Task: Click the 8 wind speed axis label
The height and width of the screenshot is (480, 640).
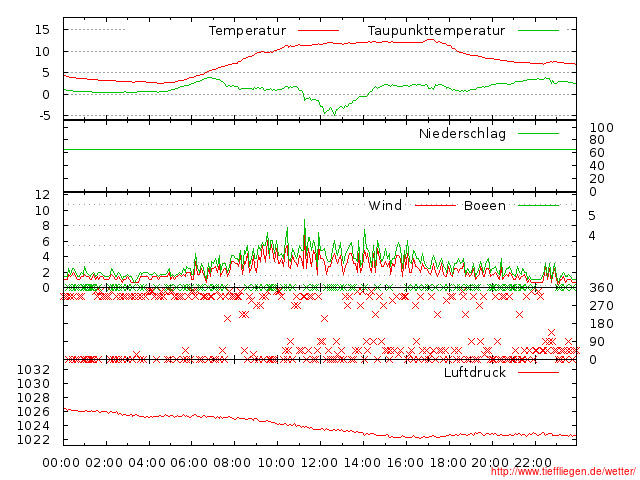Action: pyautogui.click(x=46, y=226)
